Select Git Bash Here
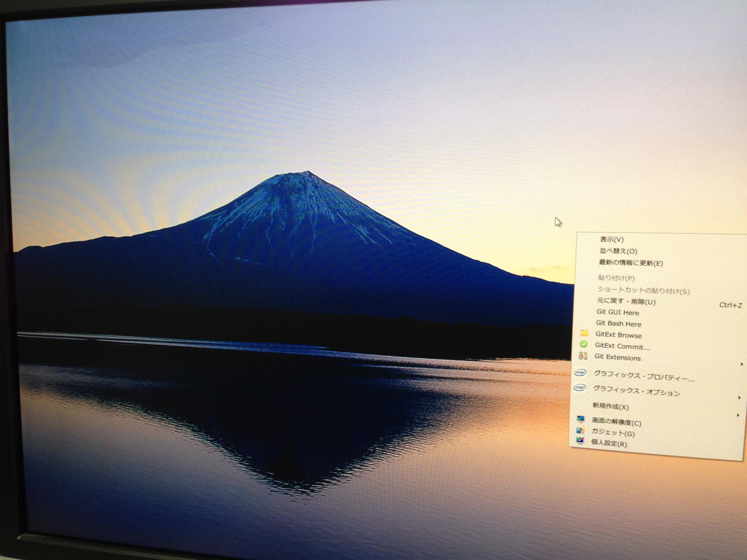Screen dimensions: 747x560 [618, 324]
